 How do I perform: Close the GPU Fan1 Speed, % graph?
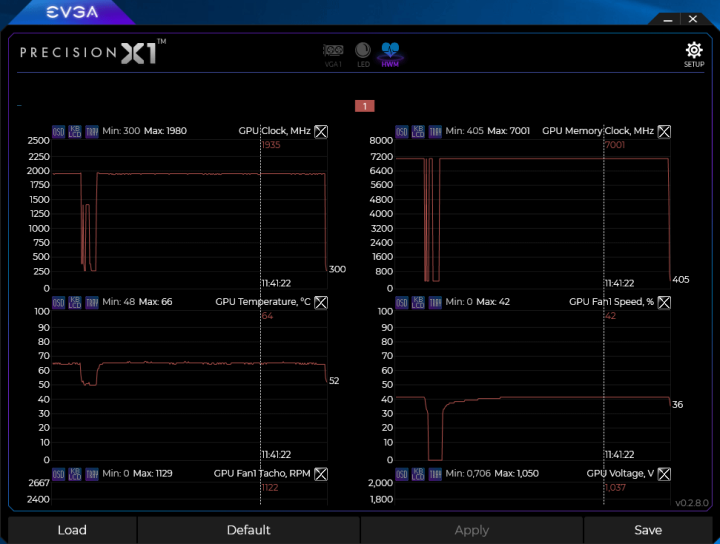click(x=664, y=303)
